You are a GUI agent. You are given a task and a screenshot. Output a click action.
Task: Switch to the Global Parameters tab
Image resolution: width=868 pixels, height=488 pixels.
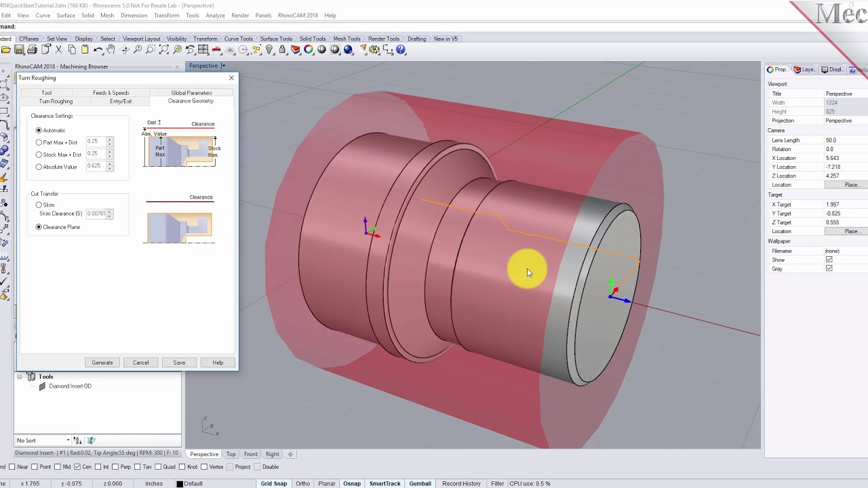pos(191,93)
